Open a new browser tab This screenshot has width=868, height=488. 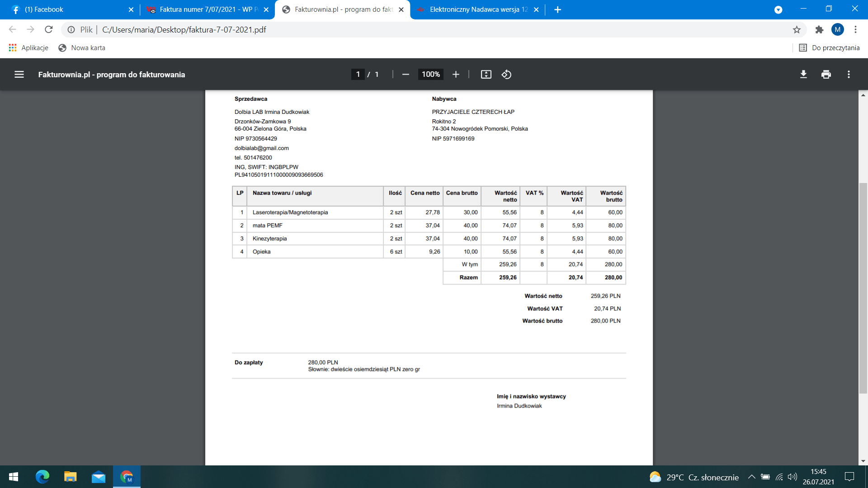pyautogui.click(x=558, y=9)
